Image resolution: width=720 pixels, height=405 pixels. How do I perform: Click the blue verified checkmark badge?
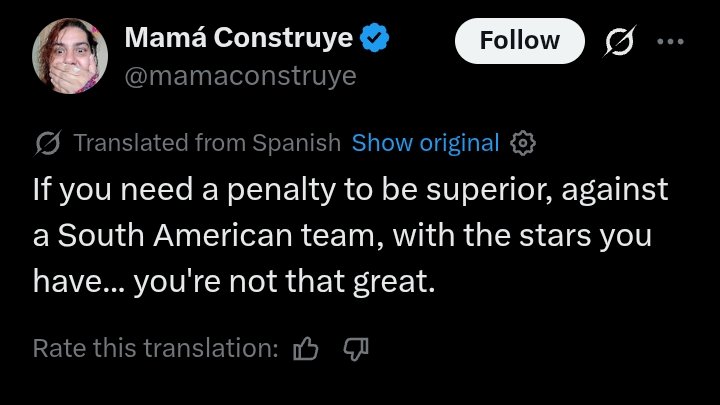[x=374, y=38]
